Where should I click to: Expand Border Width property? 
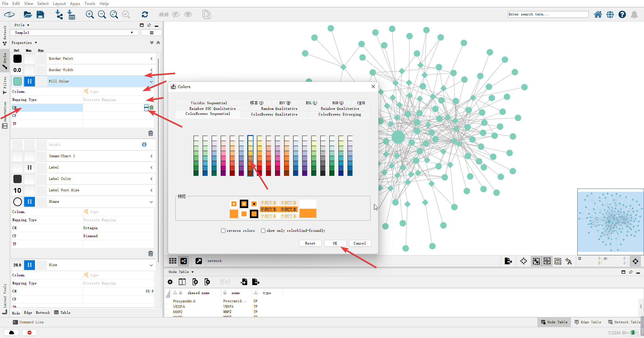[151, 70]
